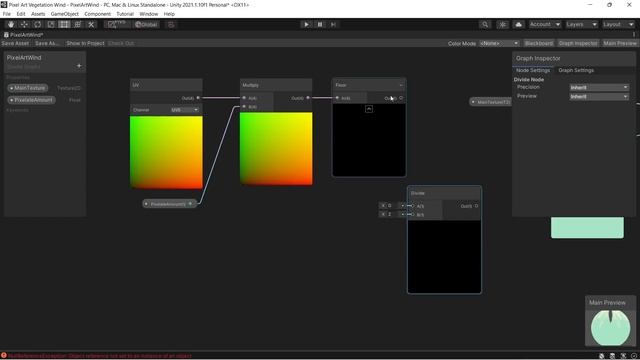Image resolution: width=640 pixels, height=360 pixels.
Task: Open the Collab/services sun icon
Action: click(x=502, y=24)
